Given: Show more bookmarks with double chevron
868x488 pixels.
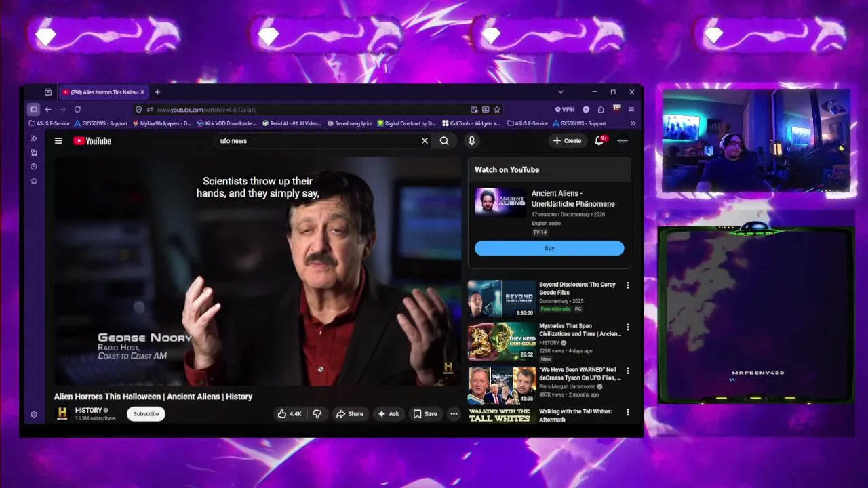Looking at the screenshot, I should point(633,123).
